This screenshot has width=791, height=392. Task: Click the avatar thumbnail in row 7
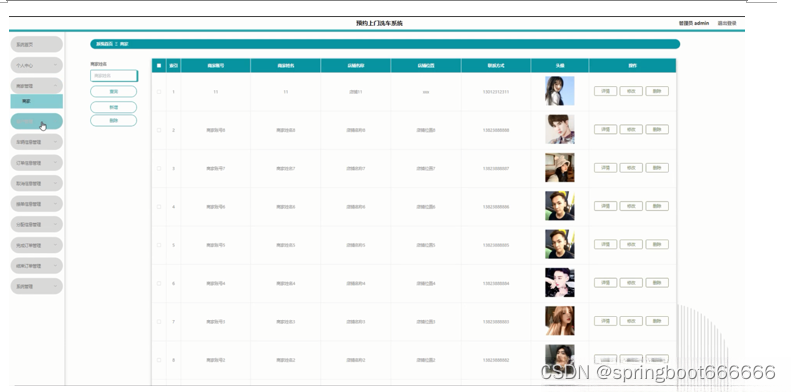click(x=559, y=321)
